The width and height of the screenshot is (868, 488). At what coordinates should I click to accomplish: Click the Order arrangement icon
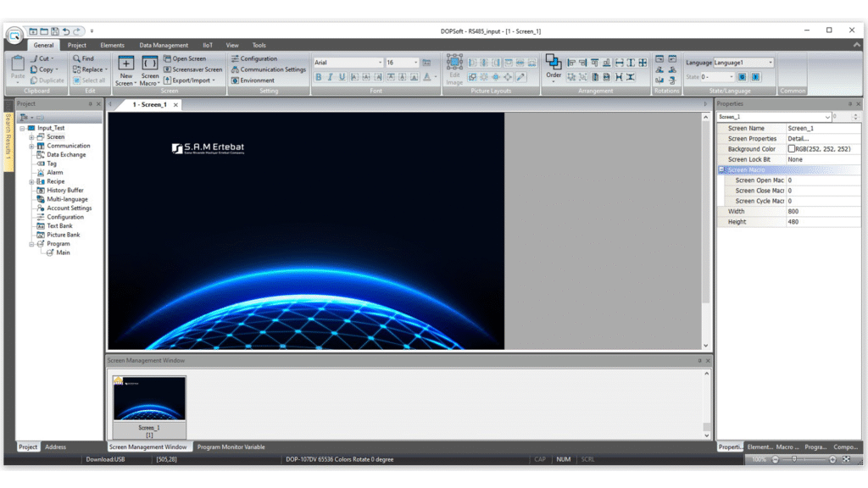[554, 63]
